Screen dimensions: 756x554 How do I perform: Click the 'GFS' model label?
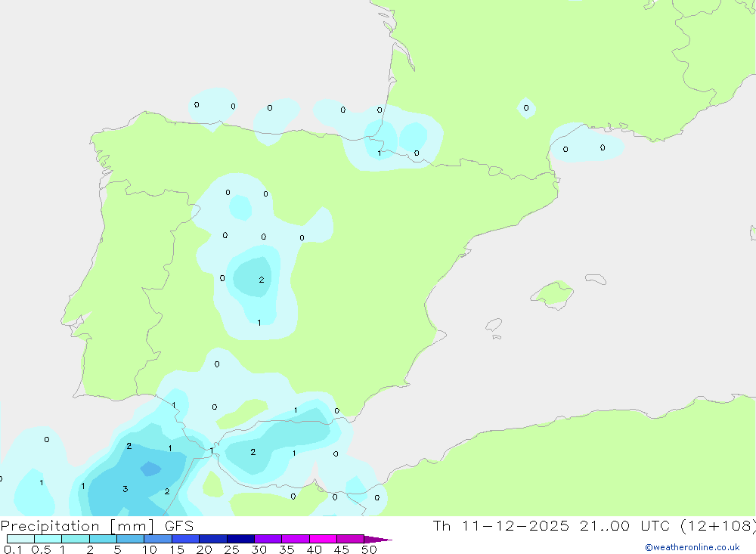[179, 526]
